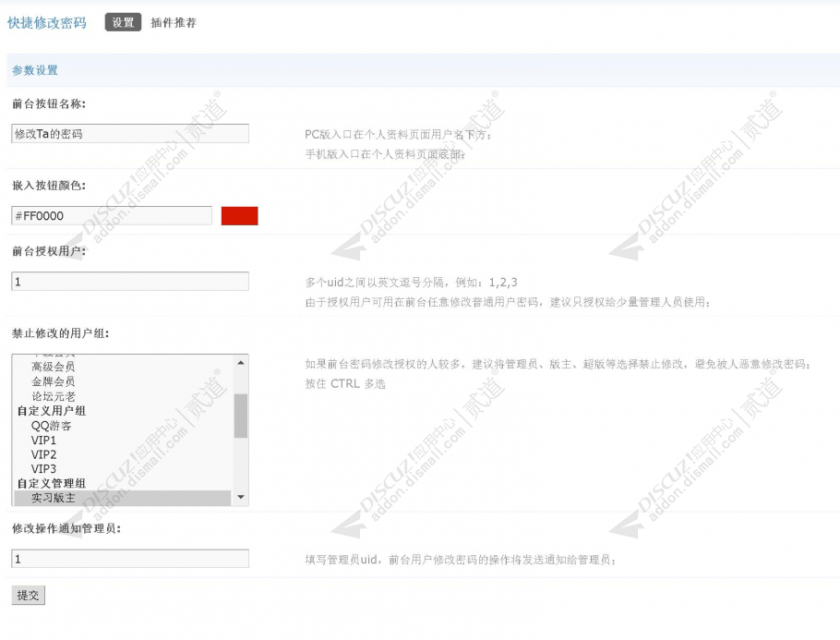Click the 按住 CTRL 多选 hint text
Image resolution: width=840 pixels, height=640 pixels.
point(345,384)
